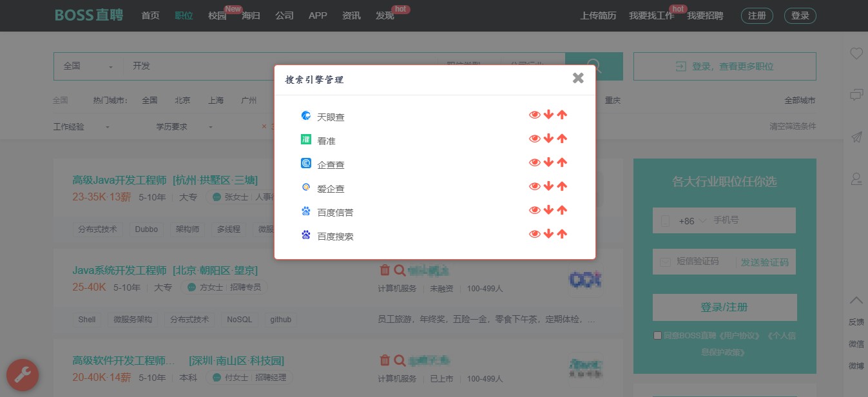The width and height of the screenshot is (868, 397).
Task: Click the back-to-top chevron icon
Action: pos(856,300)
